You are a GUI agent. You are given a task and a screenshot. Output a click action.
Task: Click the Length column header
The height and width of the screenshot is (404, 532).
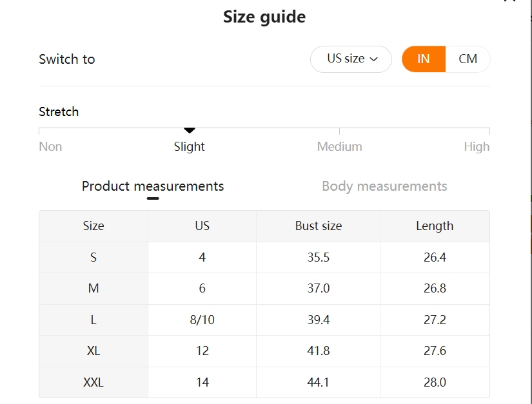[435, 226]
